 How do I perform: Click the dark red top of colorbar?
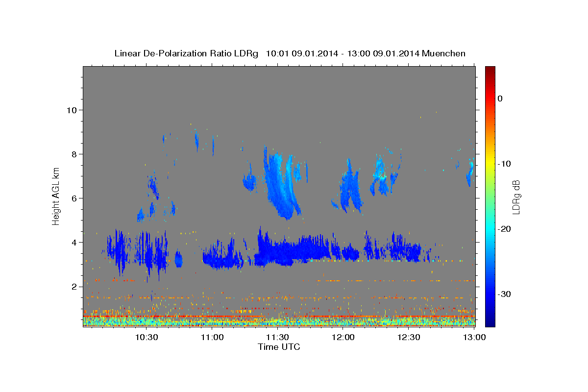tap(490, 71)
